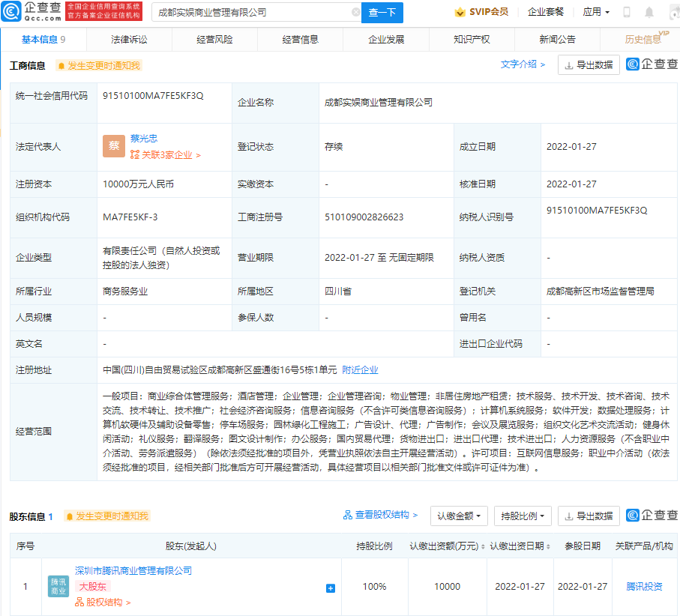Click the 查一下 search button
This screenshot has width=680, height=616.
[x=383, y=13]
